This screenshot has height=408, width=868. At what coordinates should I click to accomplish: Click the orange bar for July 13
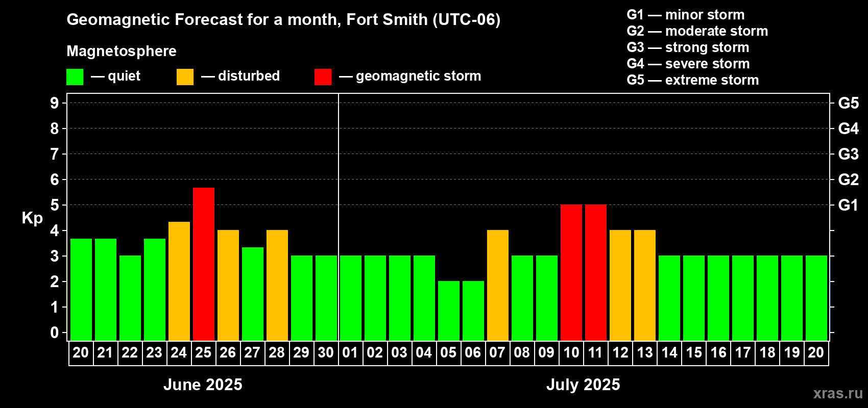(x=645, y=286)
